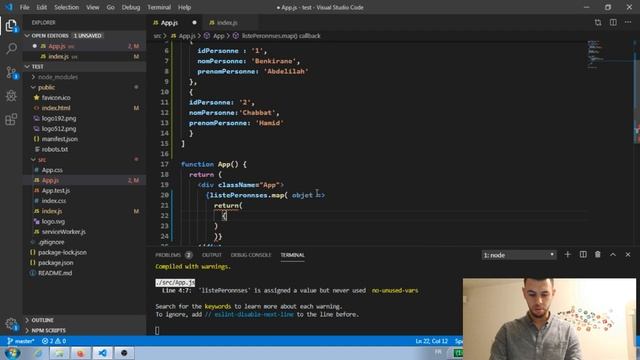
Task: Open the Extensions view
Action: pos(11,119)
